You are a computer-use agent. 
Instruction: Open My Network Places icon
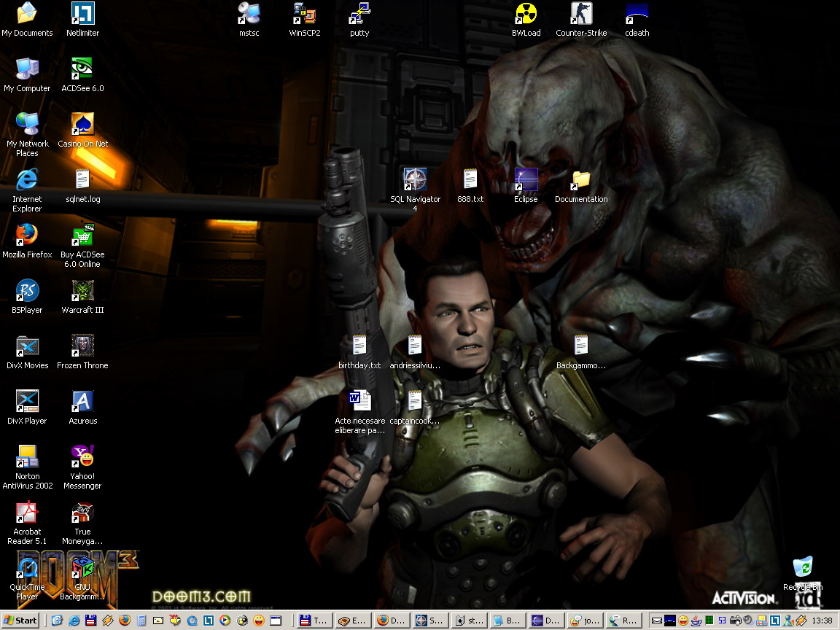tap(27, 135)
